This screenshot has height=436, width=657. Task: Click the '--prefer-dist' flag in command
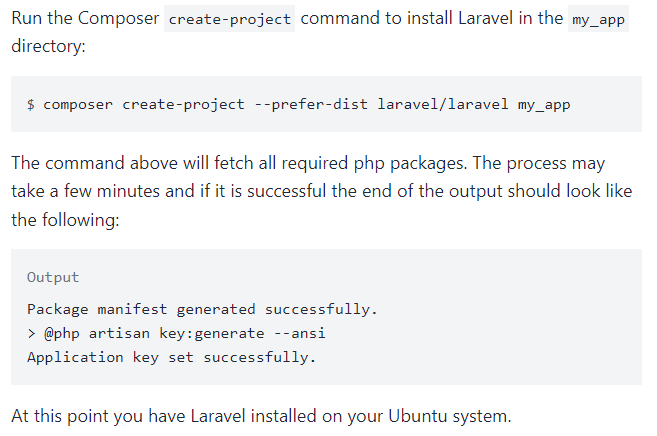(311, 104)
